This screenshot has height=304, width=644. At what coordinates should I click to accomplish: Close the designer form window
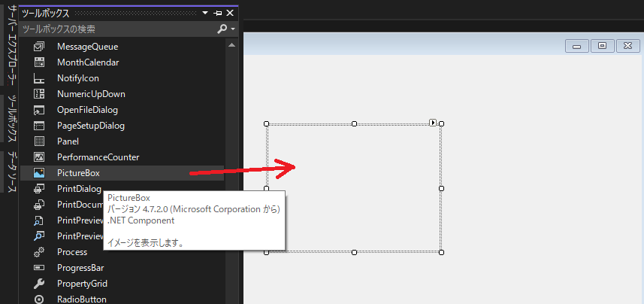[x=627, y=46]
